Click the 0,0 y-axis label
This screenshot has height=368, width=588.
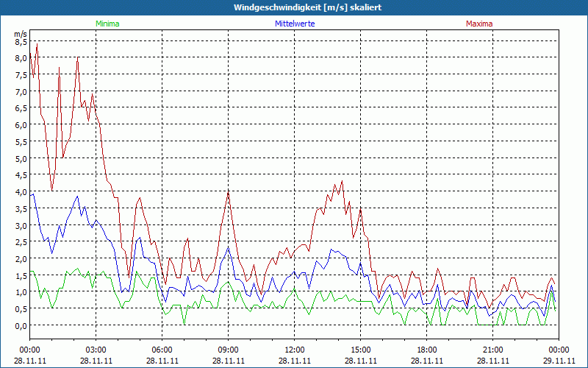point(21,325)
